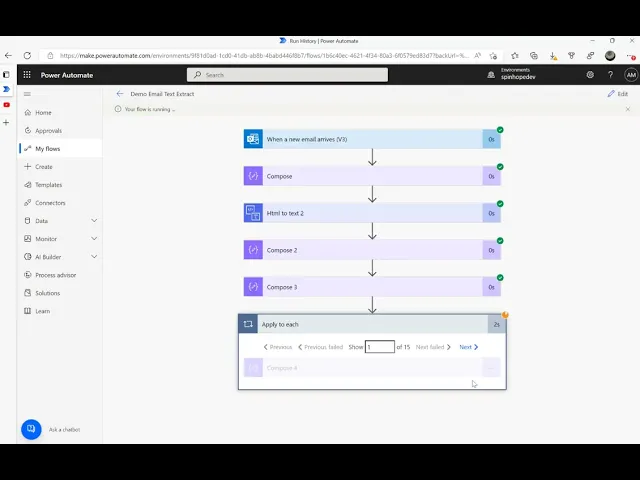
Task: Click Edit with pencil icon
Action: pyautogui.click(x=618, y=94)
